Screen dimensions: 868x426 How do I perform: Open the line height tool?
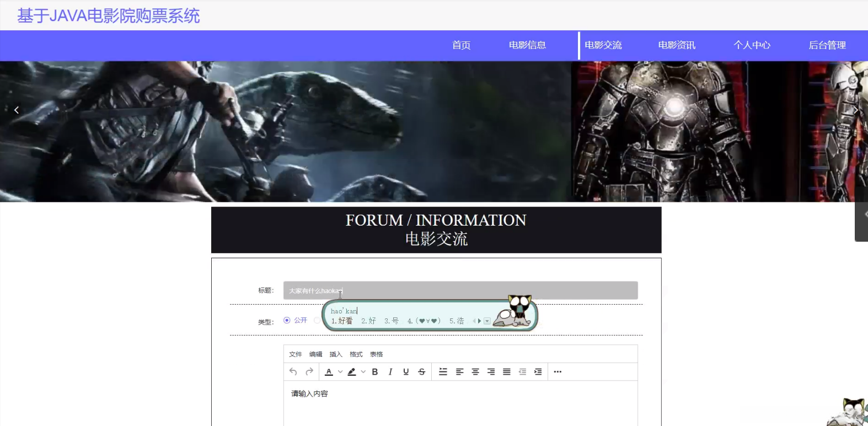coord(443,372)
